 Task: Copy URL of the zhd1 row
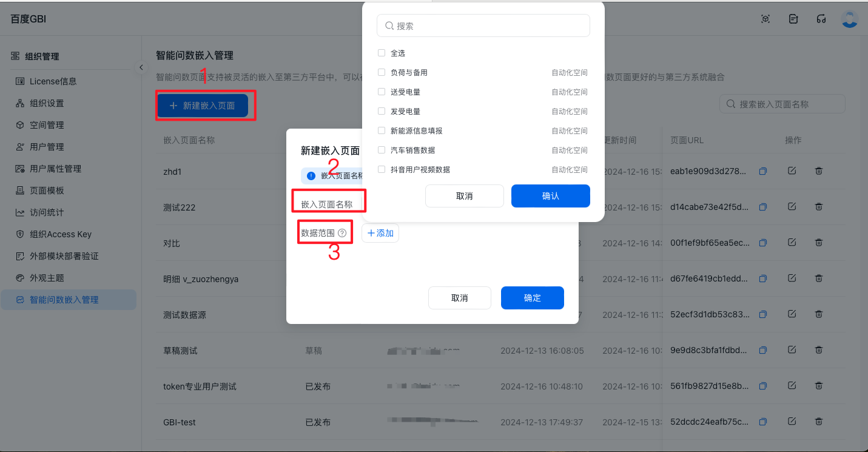[764, 172]
